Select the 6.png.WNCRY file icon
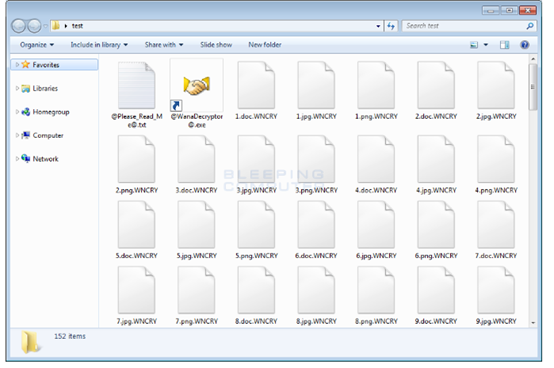Viewport: 554px width, 368px height. pyautogui.click(x=436, y=225)
